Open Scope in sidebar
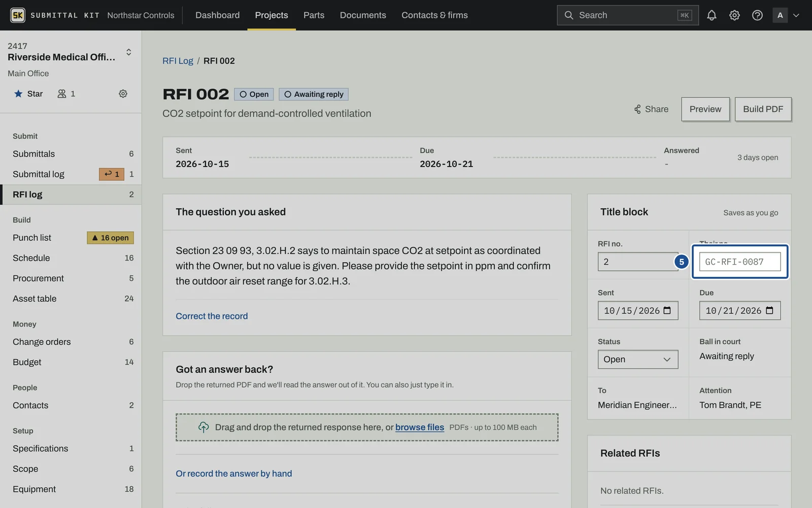The height and width of the screenshot is (508, 812). (71, 469)
